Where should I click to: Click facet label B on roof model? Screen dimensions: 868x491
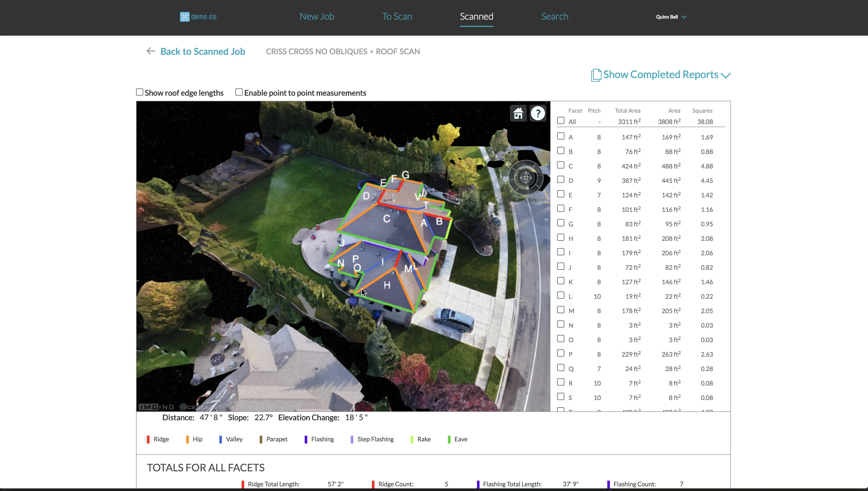pyautogui.click(x=439, y=221)
